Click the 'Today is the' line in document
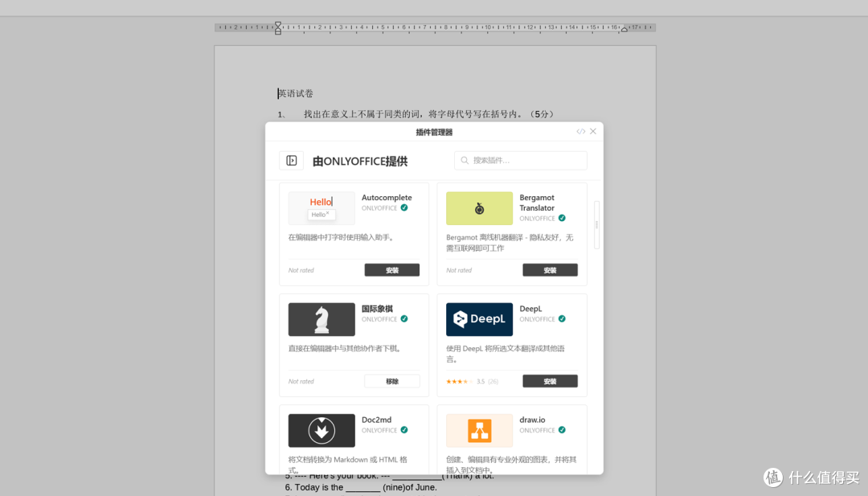Screen dimensions: 868x496 click(361, 488)
